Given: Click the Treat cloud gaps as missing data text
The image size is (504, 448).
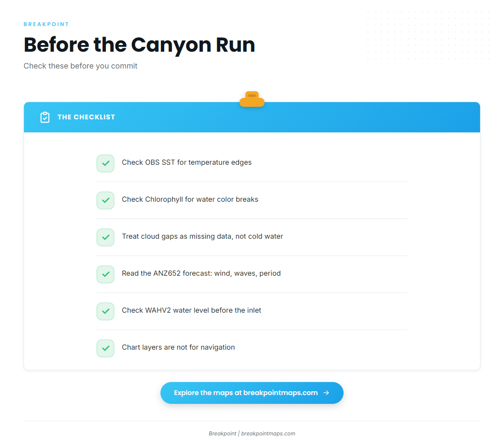Looking at the screenshot, I should tap(202, 236).
